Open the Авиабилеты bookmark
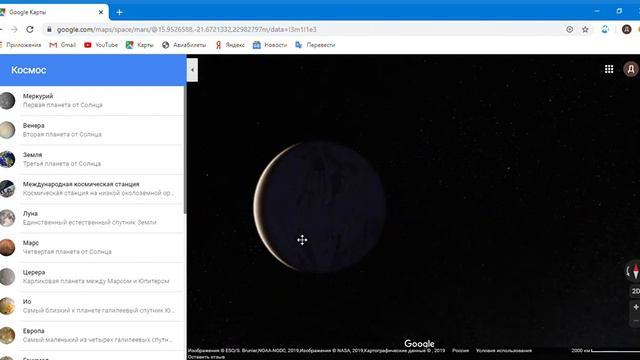Screen dimensions: 640x360 184,45
